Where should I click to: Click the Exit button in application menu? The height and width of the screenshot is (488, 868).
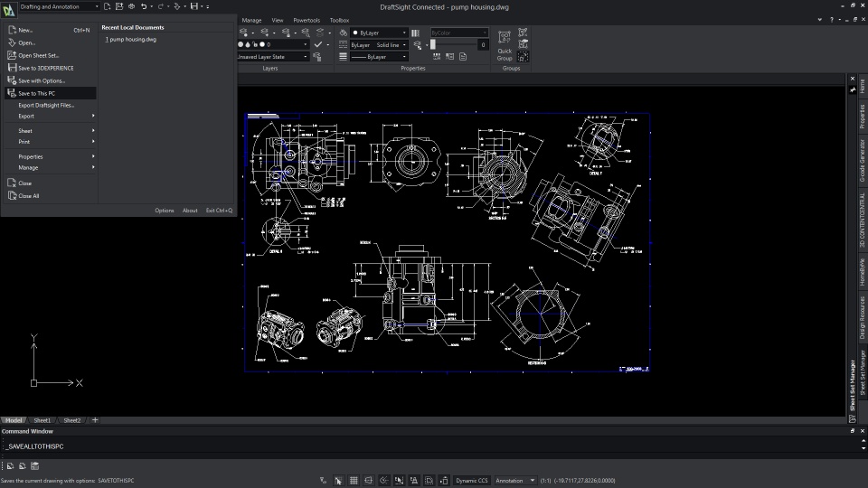pyautogui.click(x=219, y=211)
